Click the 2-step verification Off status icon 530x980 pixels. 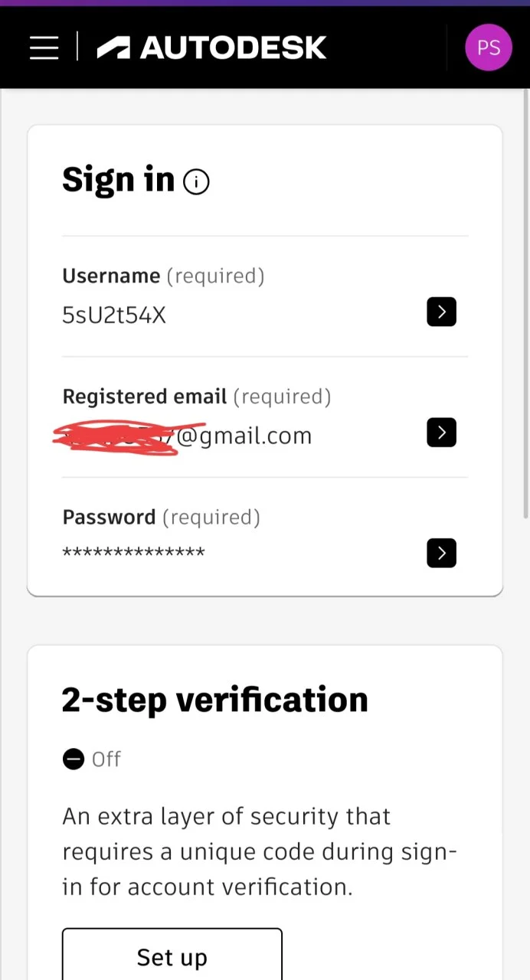[x=74, y=759]
